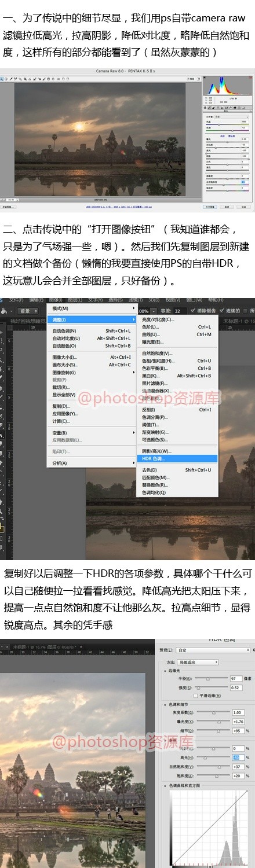Viewport: 255px width, 868px height.
Task: Choose HDR 色调... from the menu
Action: tap(177, 458)
